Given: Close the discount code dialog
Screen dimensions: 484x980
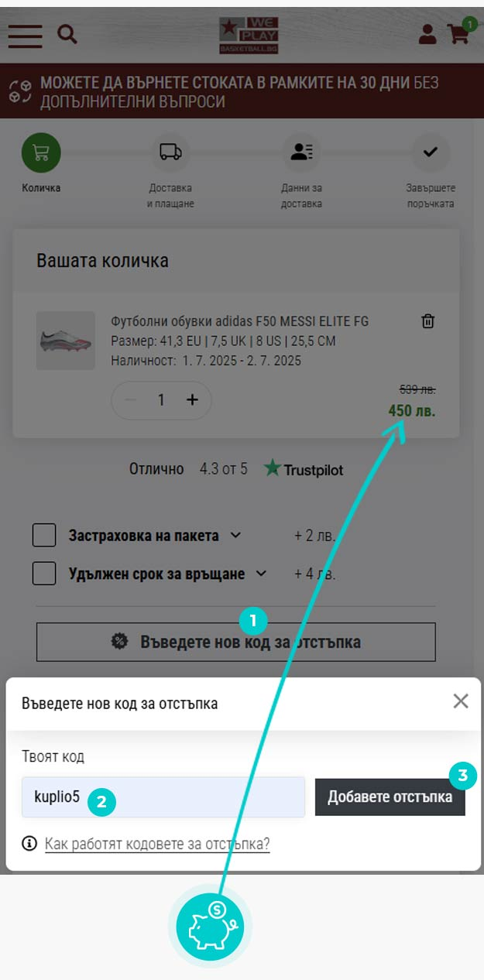Looking at the screenshot, I should (461, 701).
